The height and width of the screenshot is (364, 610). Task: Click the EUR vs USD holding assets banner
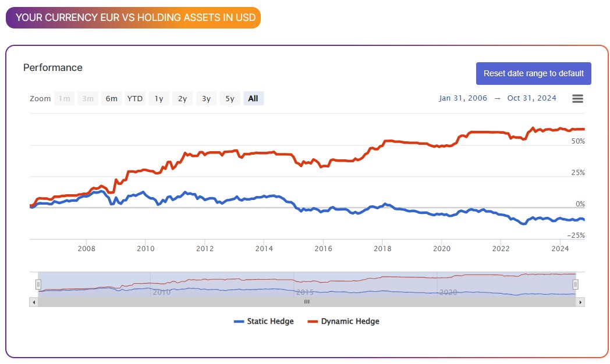click(133, 17)
